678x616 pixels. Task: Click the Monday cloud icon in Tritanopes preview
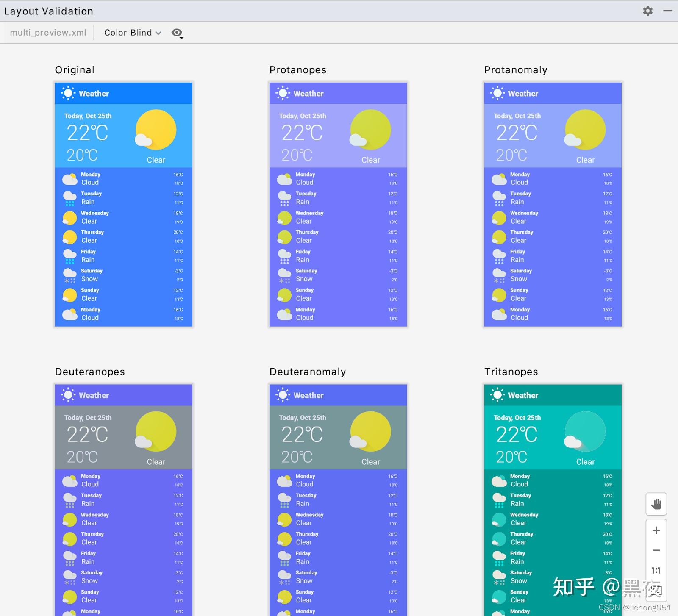pos(499,480)
